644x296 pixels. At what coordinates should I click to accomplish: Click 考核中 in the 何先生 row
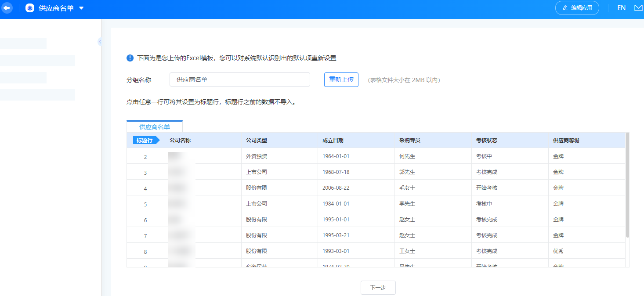click(484, 156)
